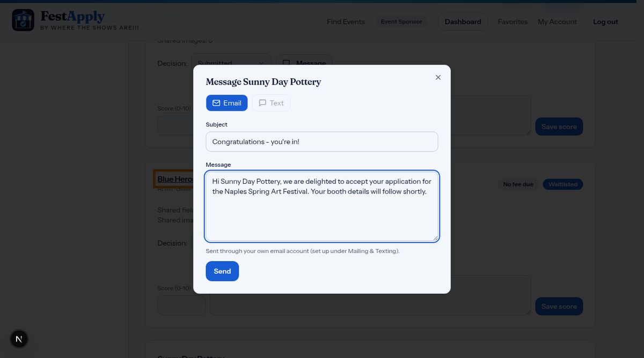
Task: Open My Account page
Action: [x=557, y=22]
